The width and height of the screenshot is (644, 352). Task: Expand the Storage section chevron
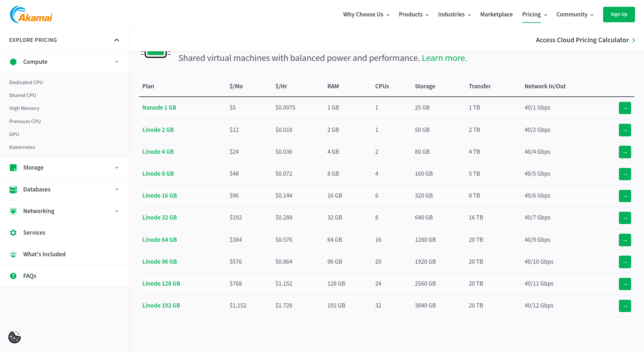pos(117,168)
